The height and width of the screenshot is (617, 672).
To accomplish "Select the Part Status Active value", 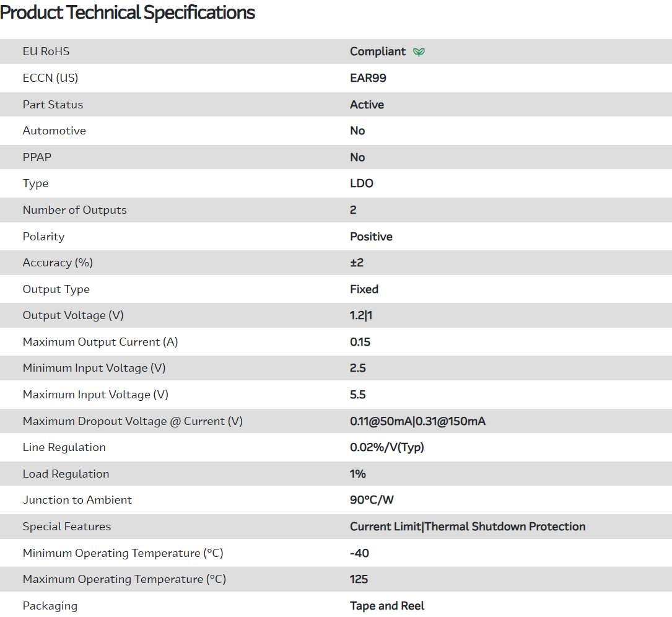I will click(367, 105).
